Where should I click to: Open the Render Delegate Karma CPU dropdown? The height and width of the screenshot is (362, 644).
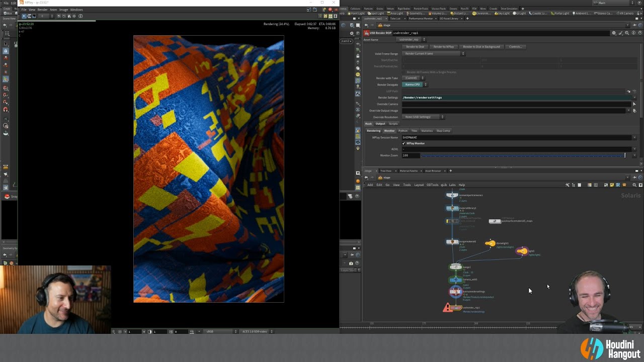pyautogui.click(x=415, y=84)
